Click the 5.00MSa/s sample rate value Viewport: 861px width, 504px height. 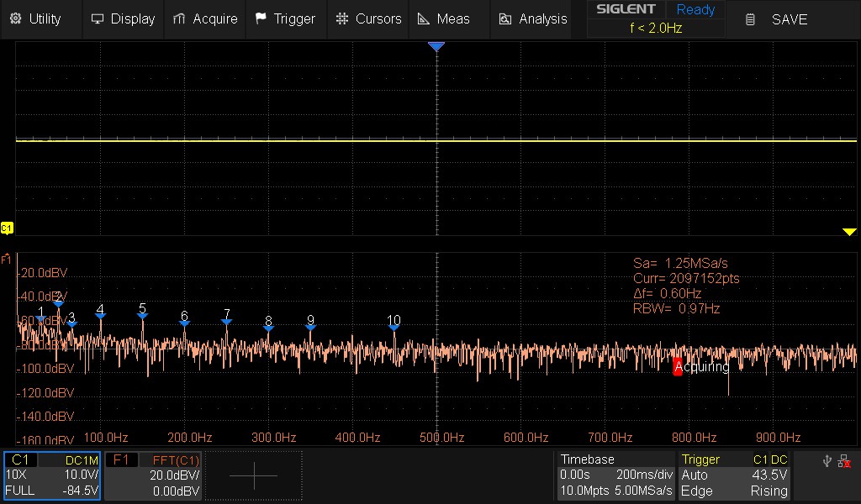tap(644, 491)
